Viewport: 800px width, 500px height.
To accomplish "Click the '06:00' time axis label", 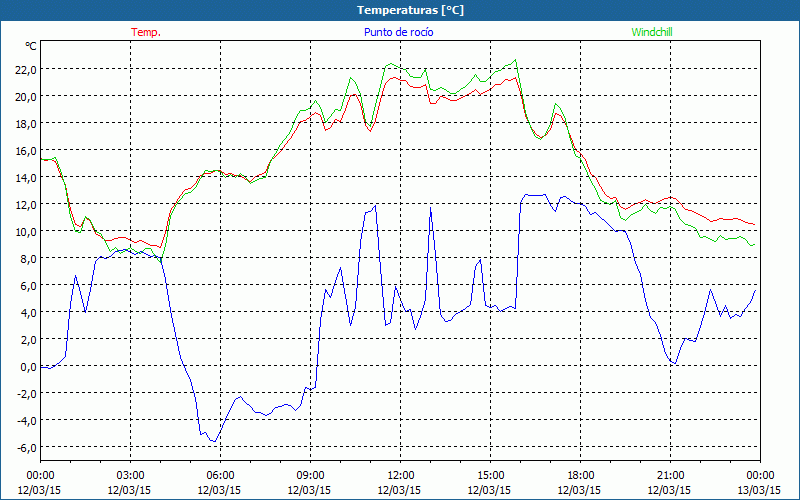I will coord(220,476).
